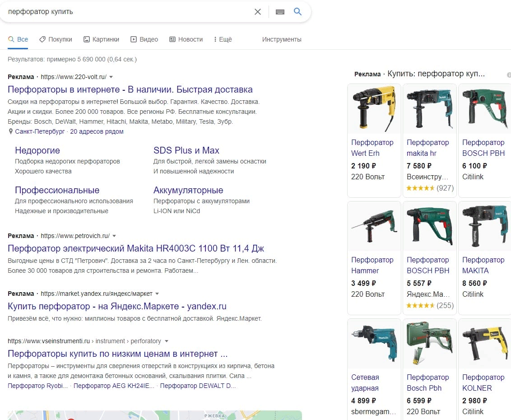511x420 pixels.
Task: Open 'Сетевая ударная' product title
Action: [365, 383]
